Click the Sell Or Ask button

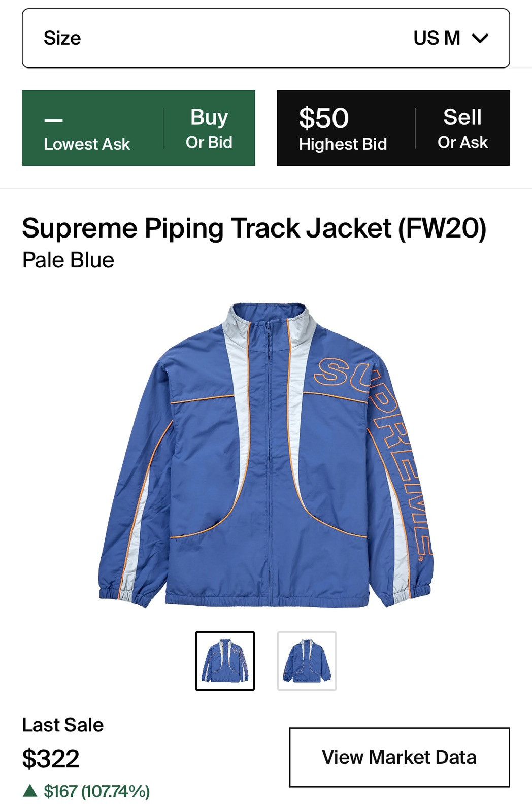(462, 128)
